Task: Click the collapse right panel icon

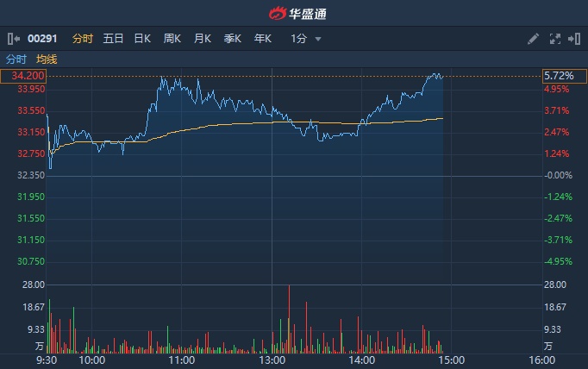Action: tap(575, 39)
